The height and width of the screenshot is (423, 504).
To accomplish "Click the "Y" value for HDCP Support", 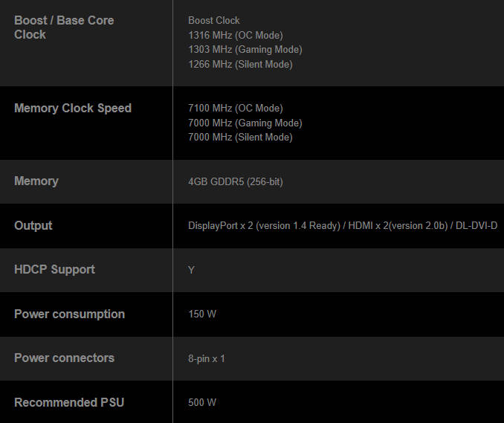I will pyautogui.click(x=191, y=270).
